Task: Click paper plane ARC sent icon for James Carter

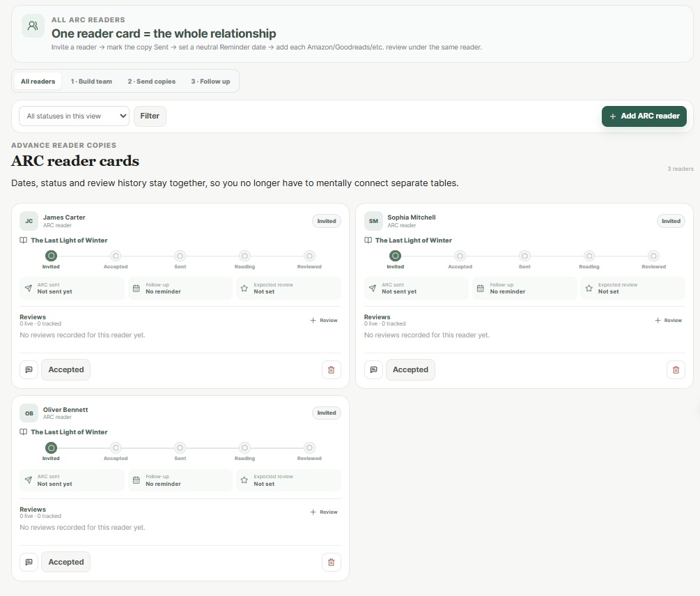Action: click(29, 288)
